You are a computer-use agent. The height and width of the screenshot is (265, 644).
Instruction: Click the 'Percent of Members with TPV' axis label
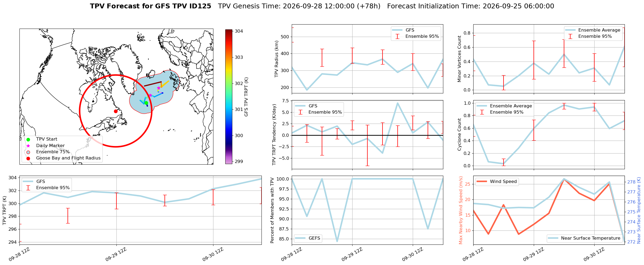click(x=272, y=210)
